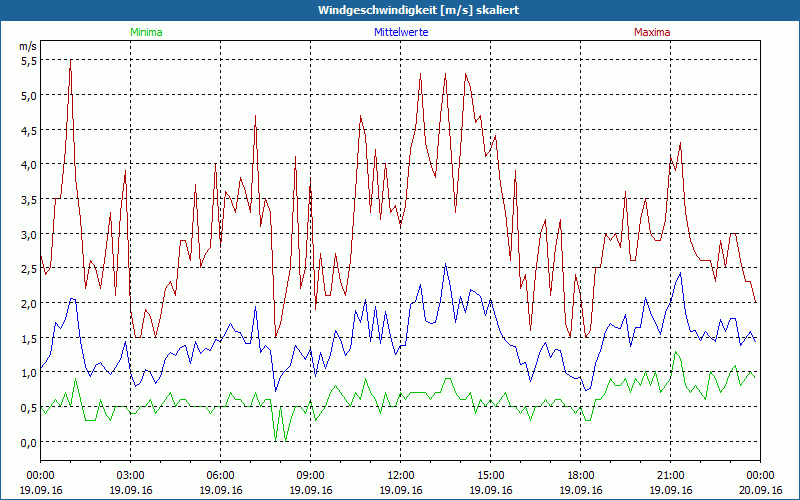The image size is (800, 500).
Task: Click the 0,0 y-axis baseline label
Action: [28, 442]
